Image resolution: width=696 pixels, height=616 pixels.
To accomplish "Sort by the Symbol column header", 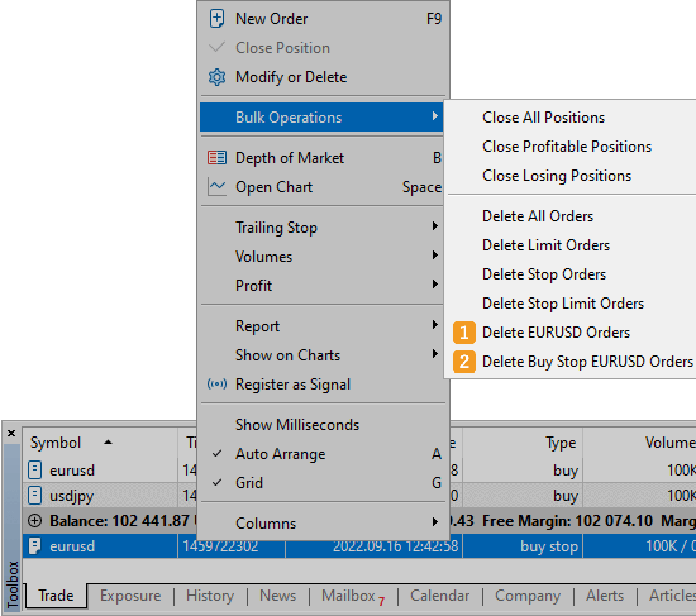I will [x=56, y=443].
